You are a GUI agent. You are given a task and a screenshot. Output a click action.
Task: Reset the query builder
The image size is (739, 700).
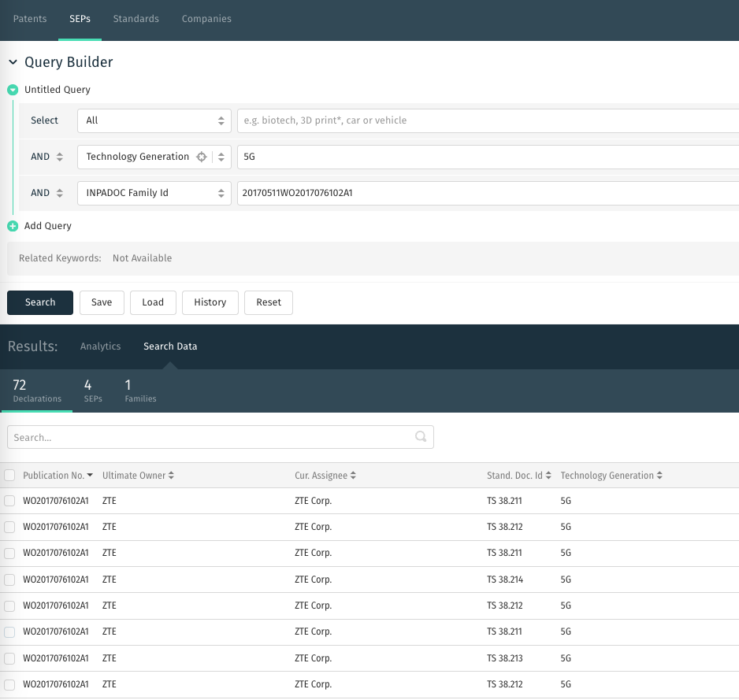click(x=269, y=302)
